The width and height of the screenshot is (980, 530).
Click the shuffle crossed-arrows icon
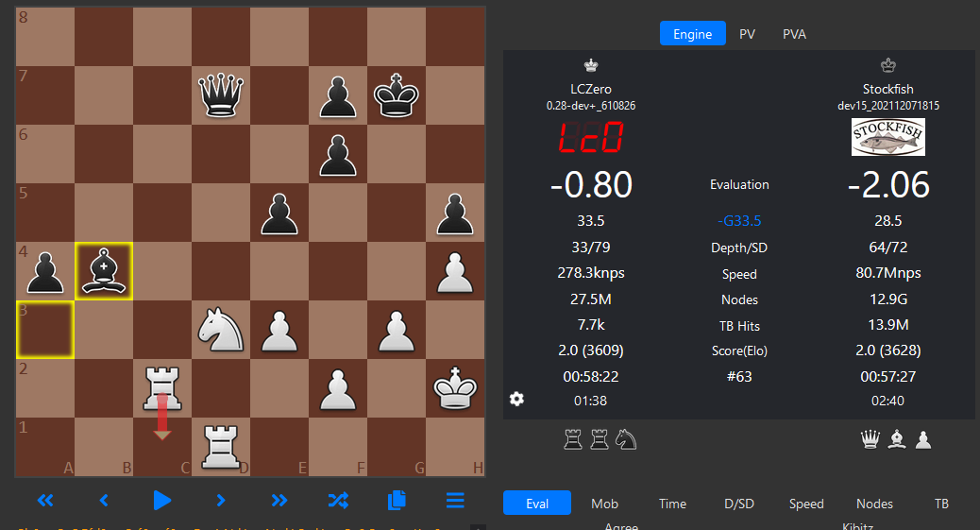337,501
